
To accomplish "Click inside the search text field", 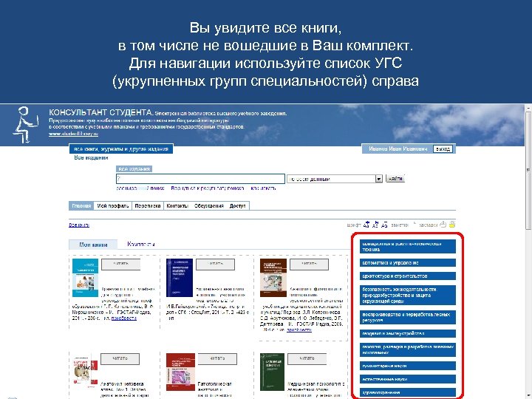I will 200,179.
